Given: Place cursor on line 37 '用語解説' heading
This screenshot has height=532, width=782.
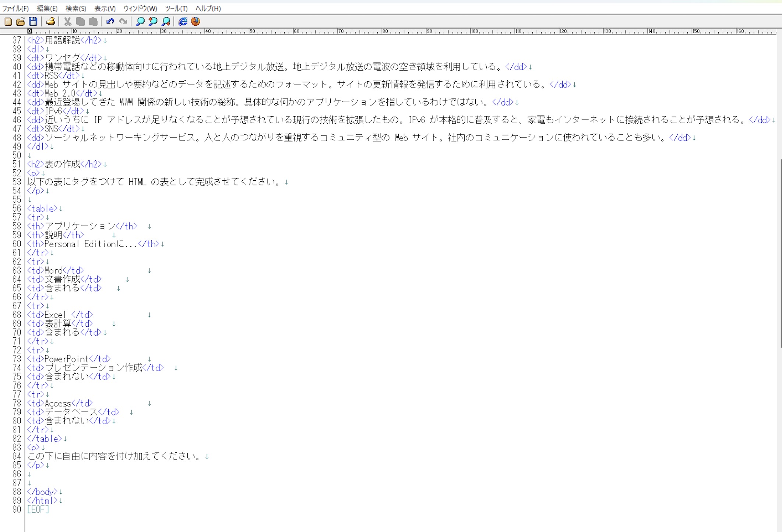Looking at the screenshot, I should [x=67, y=40].
